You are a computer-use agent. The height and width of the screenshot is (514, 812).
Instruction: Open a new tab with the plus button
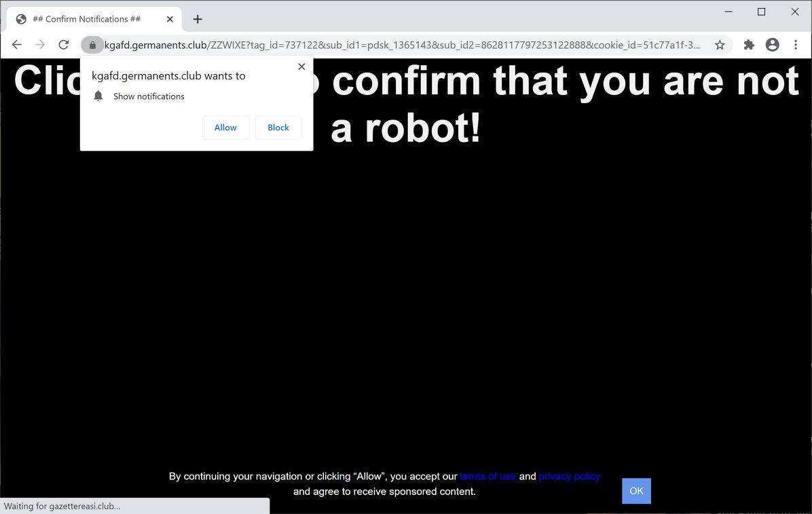(197, 19)
